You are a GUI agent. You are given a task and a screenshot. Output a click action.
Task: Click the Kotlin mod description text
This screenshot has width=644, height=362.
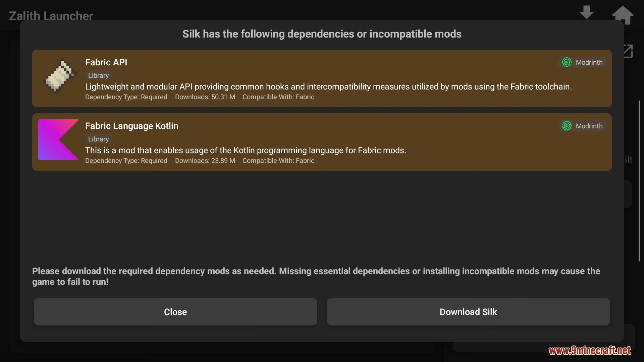click(x=246, y=150)
